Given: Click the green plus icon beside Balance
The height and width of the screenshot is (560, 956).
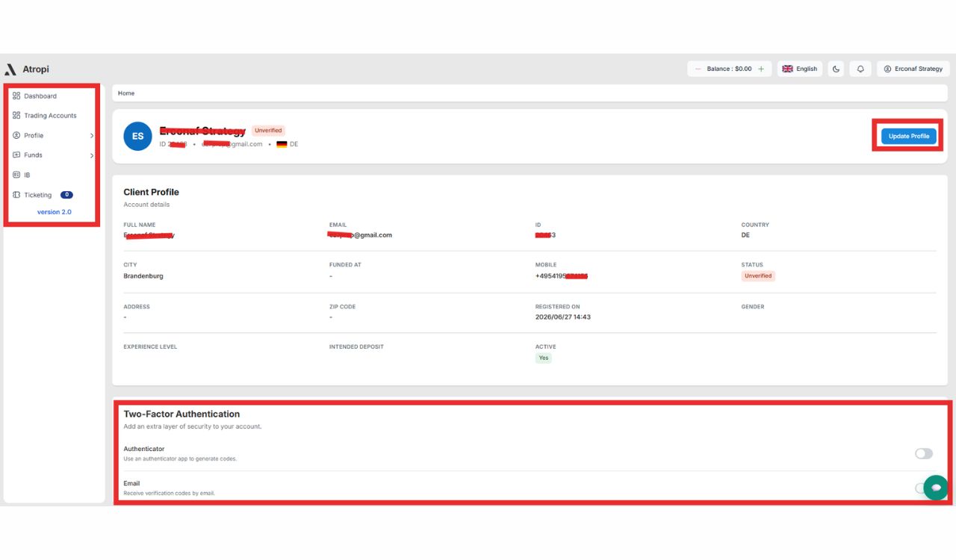Looking at the screenshot, I should [761, 69].
